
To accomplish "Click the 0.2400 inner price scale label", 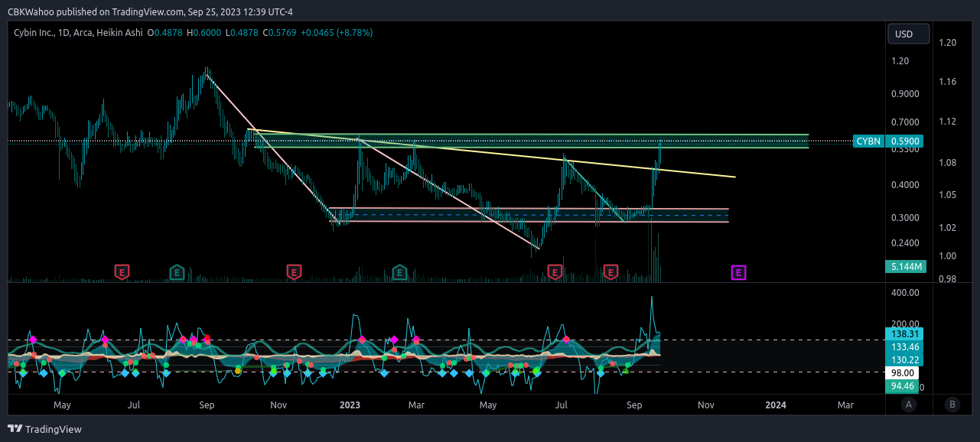I will 905,243.
